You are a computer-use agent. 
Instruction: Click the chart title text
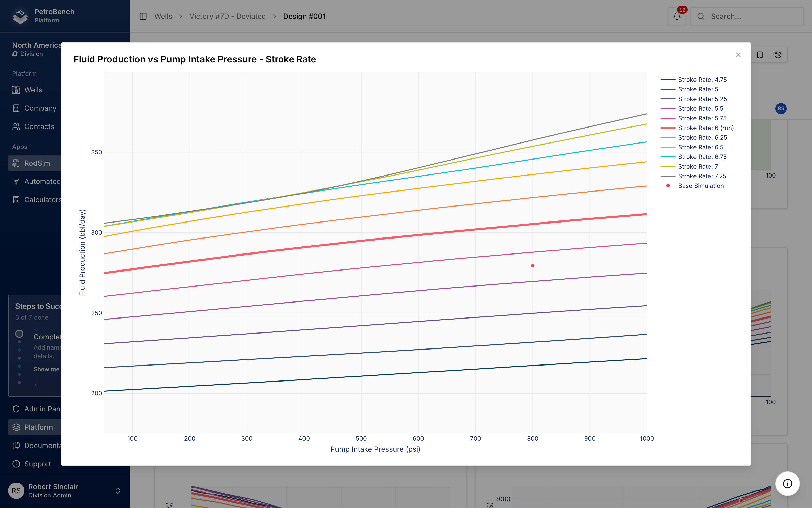tap(195, 59)
